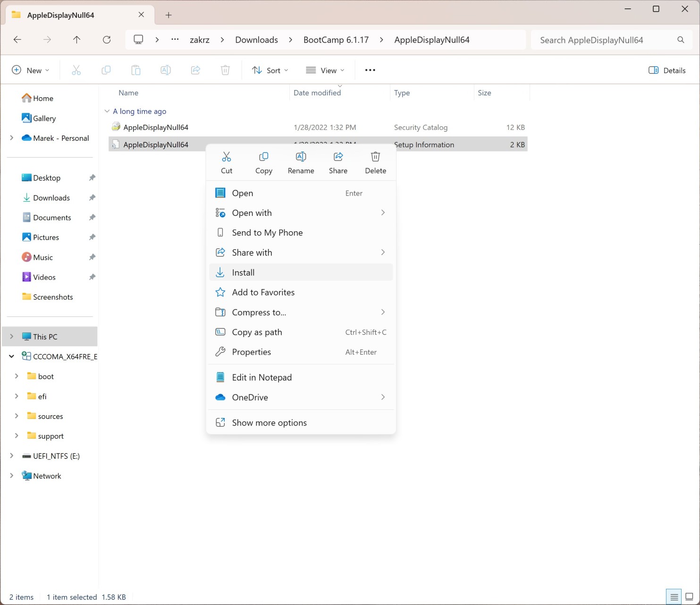
Task: Click toolbar Delete trash icon
Action: coord(225,70)
